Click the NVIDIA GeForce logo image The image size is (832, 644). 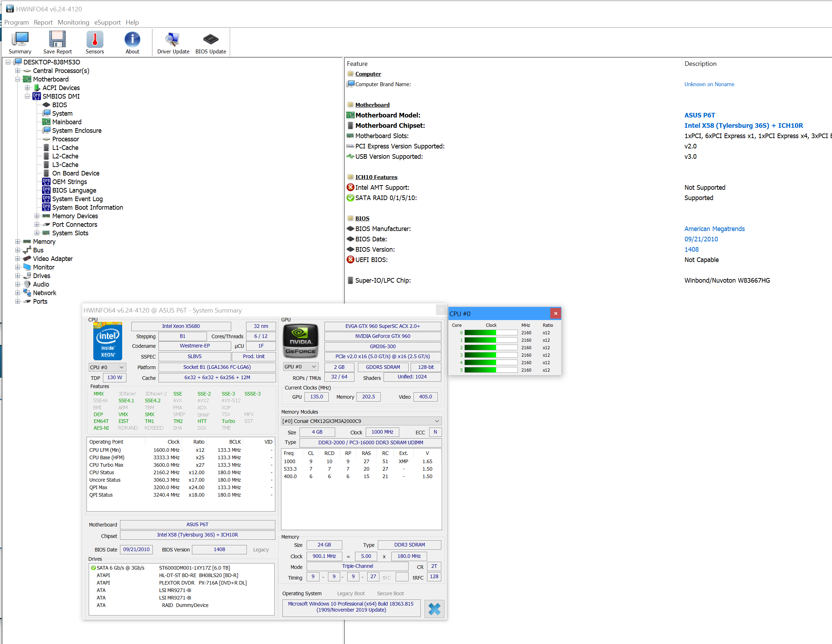tap(301, 341)
